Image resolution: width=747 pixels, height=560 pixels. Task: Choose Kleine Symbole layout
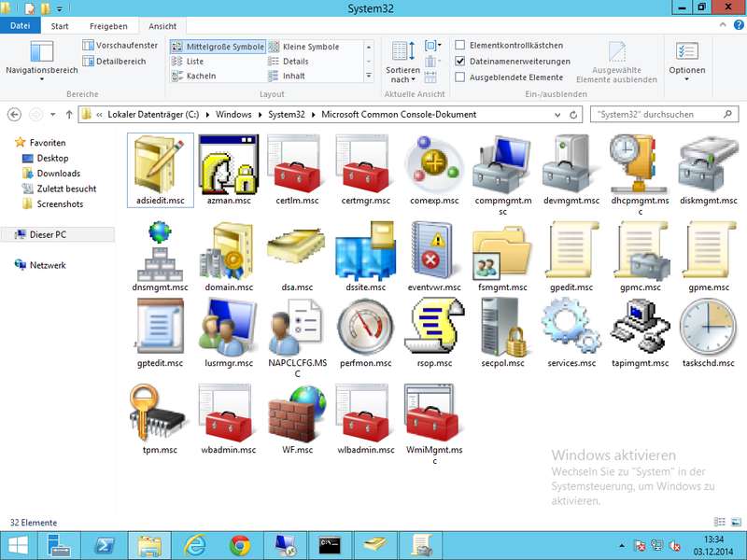304,47
